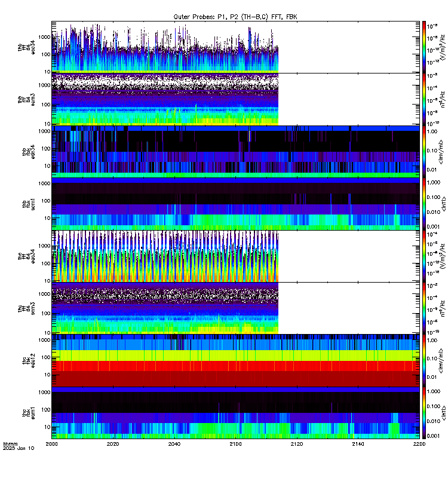
Task: Select the 10 y-axis tick of thb fbk edc34 panel
Action: pyautogui.click(x=47, y=166)
